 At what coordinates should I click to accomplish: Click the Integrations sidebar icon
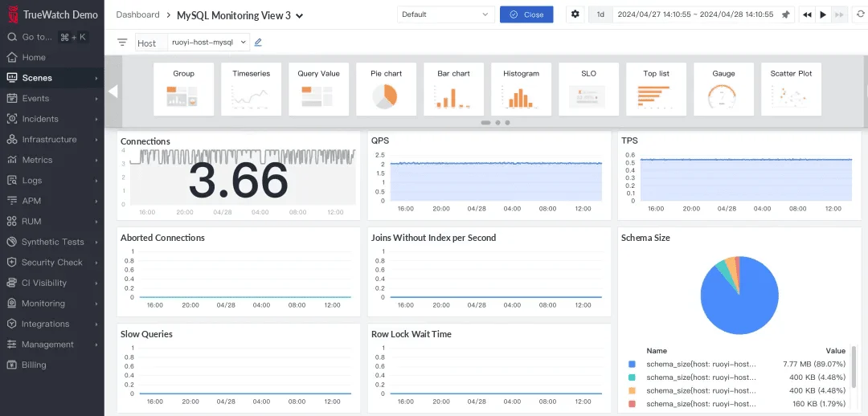coord(12,324)
